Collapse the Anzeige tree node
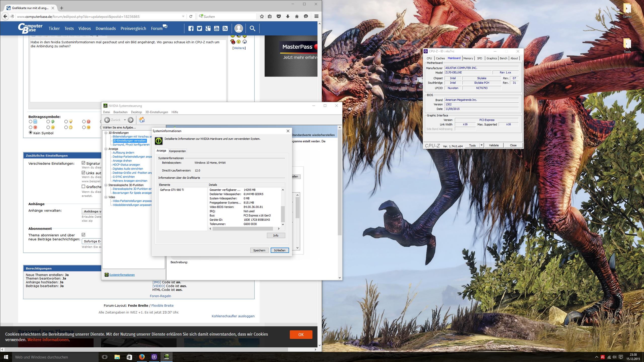 (x=106, y=149)
